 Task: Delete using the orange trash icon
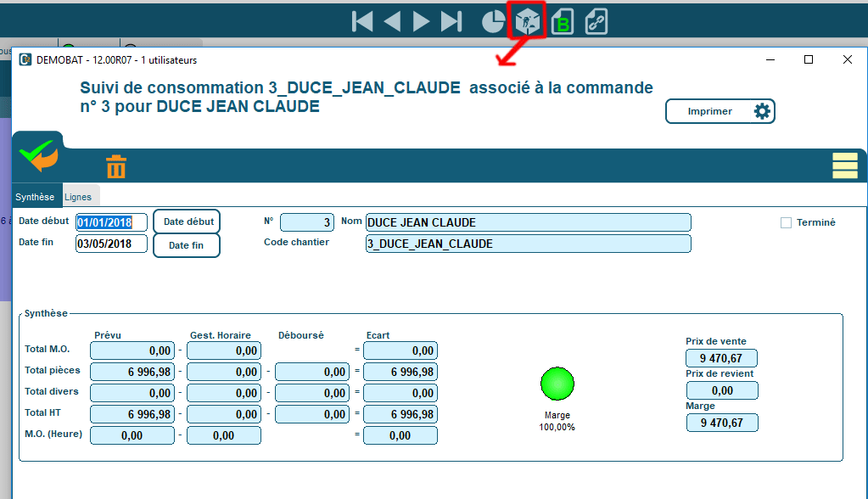116,166
